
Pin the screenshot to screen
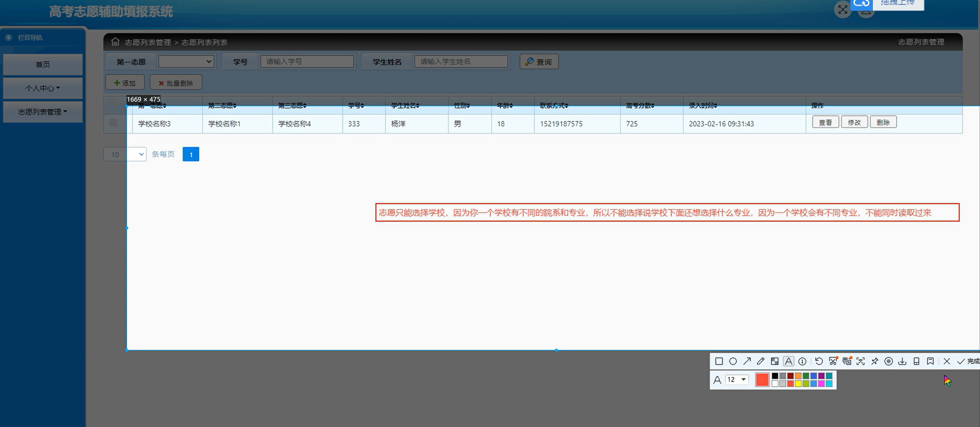[875, 361]
